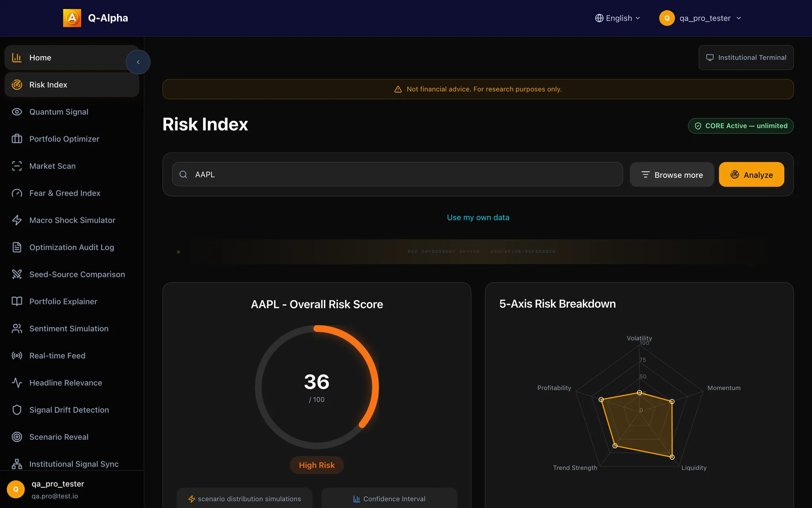Expand the qa_pro_tester account menu
This screenshot has width=812, height=508.
point(700,18)
